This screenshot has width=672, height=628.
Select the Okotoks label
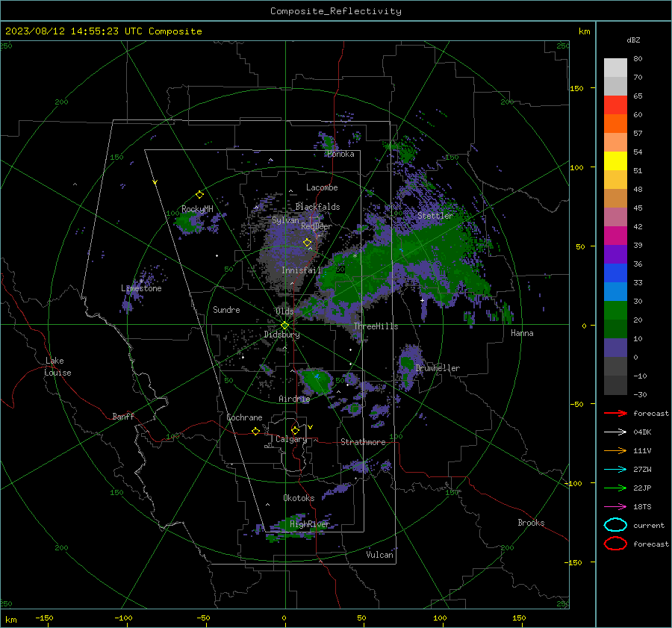click(299, 498)
